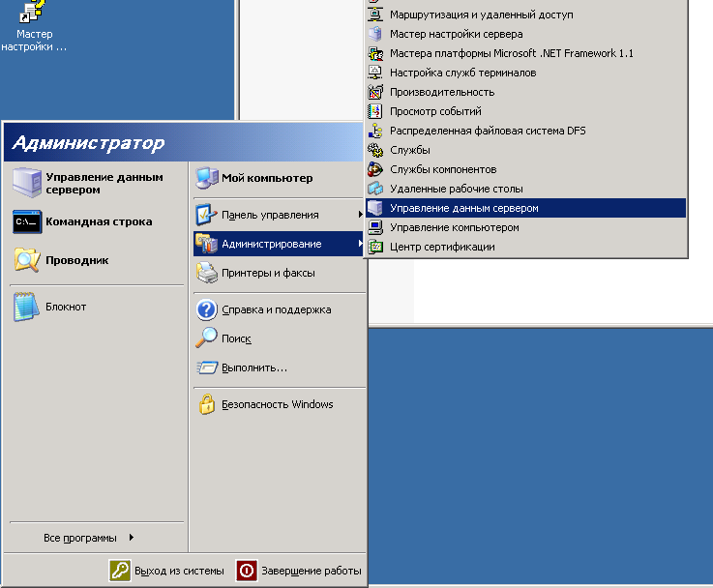This screenshot has height=588, width=713.
Task: Expand Все программы arrow
Action: point(132,537)
